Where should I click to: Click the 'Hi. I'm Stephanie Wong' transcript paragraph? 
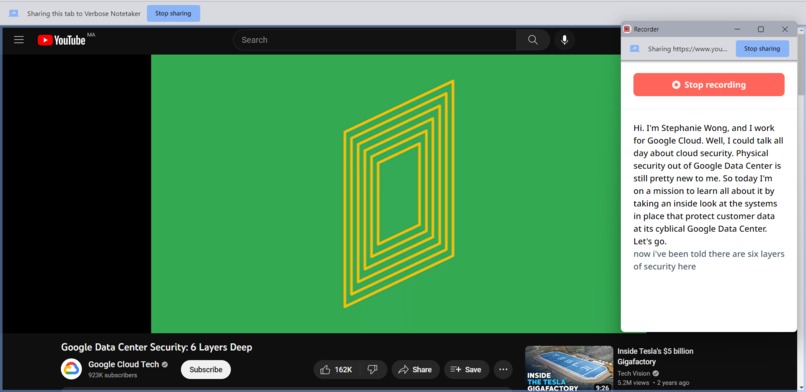(x=707, y=184)
